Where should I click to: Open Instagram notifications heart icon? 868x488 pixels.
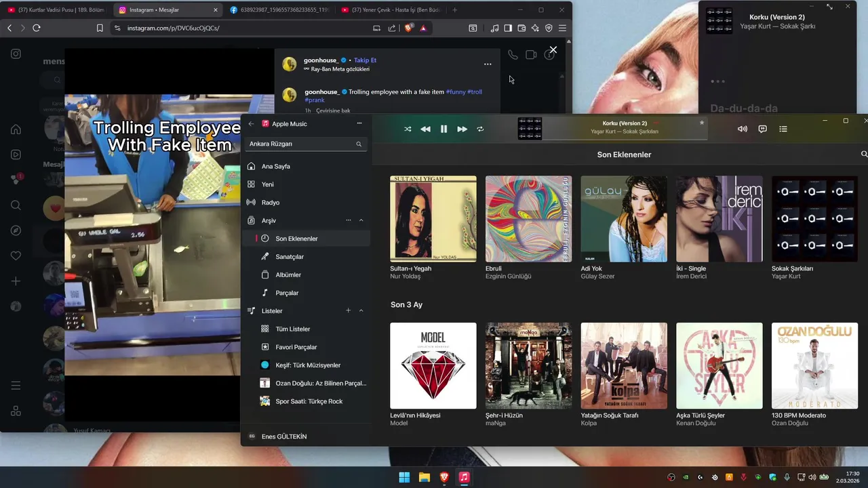(16, 256)
